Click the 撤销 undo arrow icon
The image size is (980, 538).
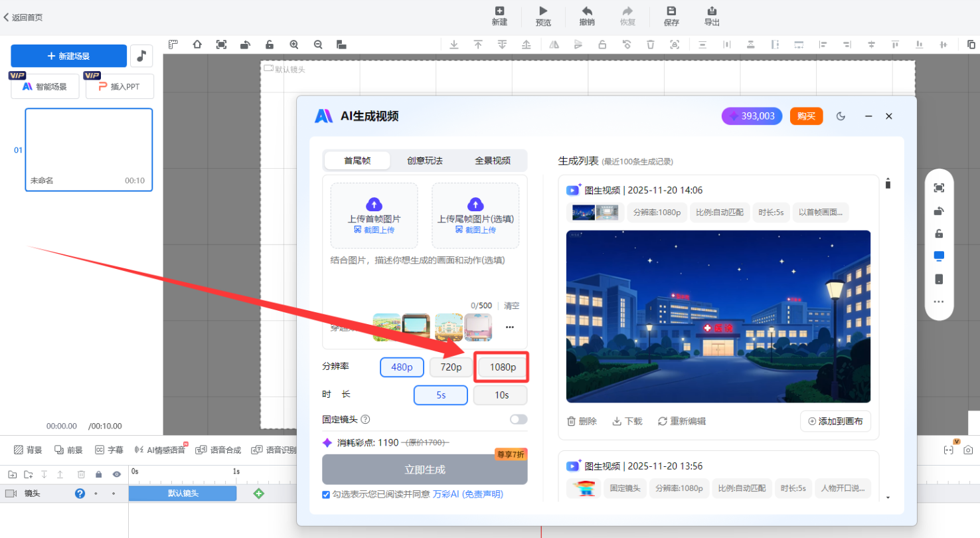coord(586,11)
